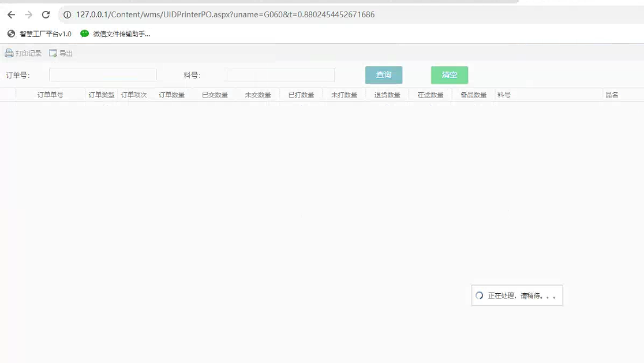Click the 查询 search button

[x=384, y=75]
